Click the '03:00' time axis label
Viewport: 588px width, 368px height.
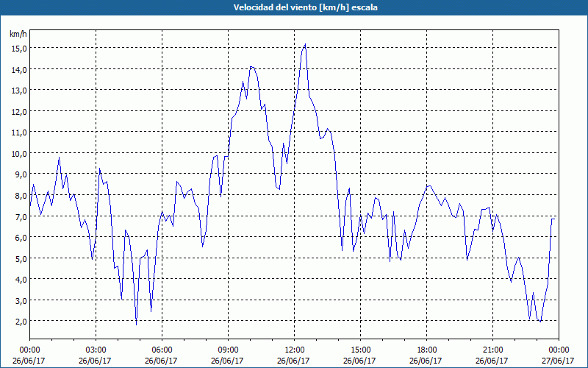coord(96,350)
